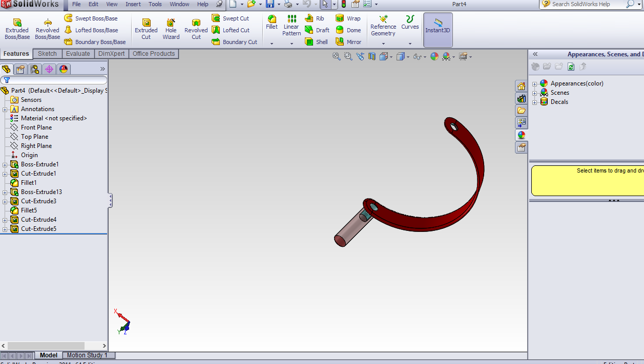The image size is (644, 364).
Task: Apply the Draft tool
Action: tap(317, 30)
